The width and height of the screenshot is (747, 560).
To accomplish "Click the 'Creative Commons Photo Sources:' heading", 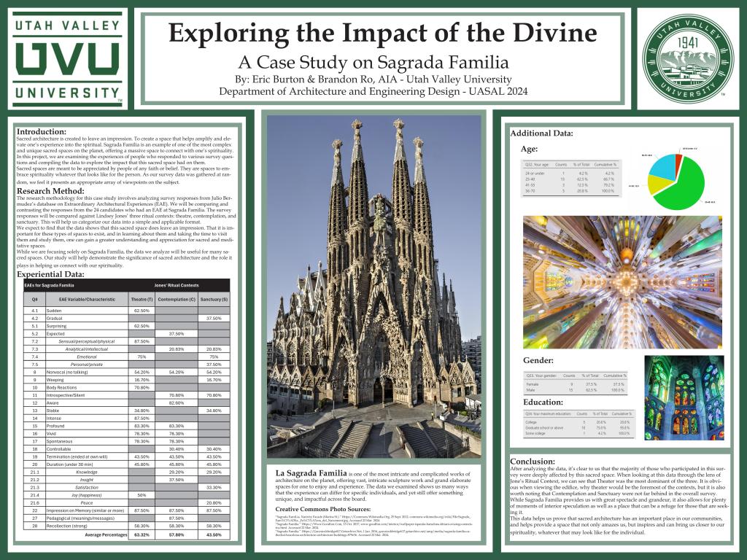I will (323, 507).
